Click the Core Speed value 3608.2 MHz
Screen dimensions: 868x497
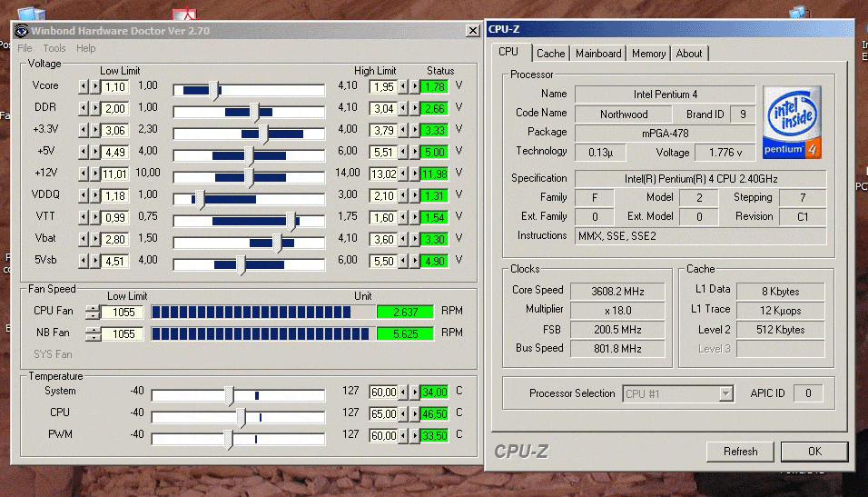coord(617,292)
